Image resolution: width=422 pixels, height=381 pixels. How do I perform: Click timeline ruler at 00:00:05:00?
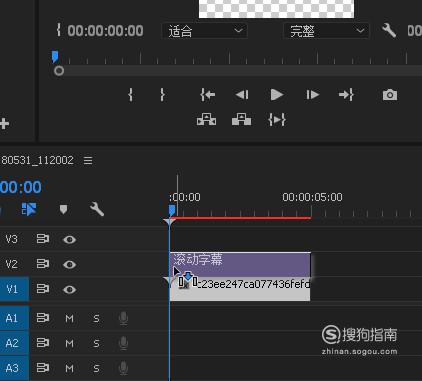[312, 197]
